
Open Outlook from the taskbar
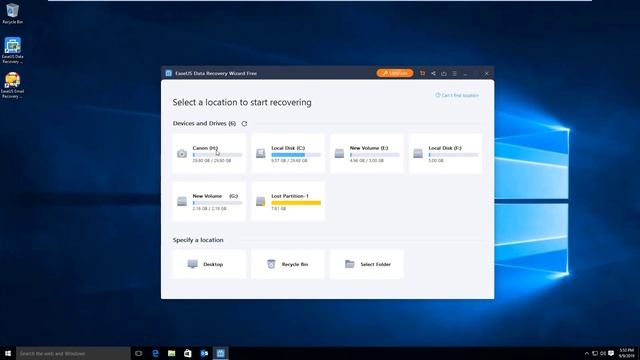204,353
